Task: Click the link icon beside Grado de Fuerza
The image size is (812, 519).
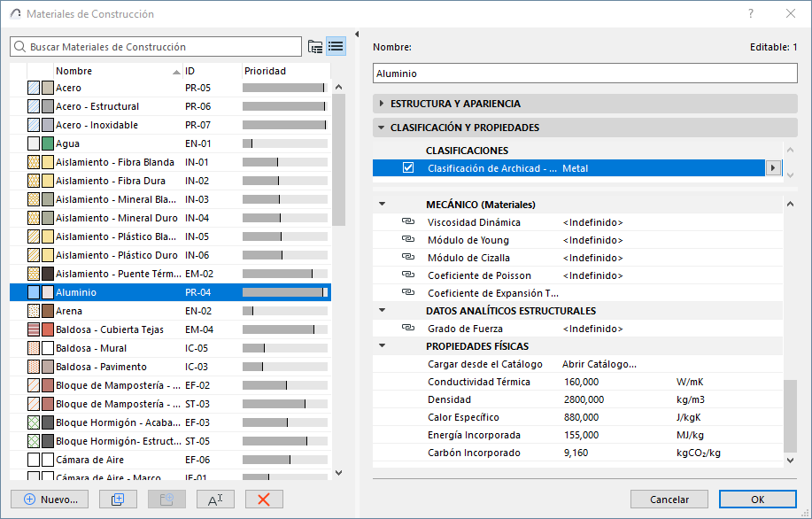Action: click(408, 329)
